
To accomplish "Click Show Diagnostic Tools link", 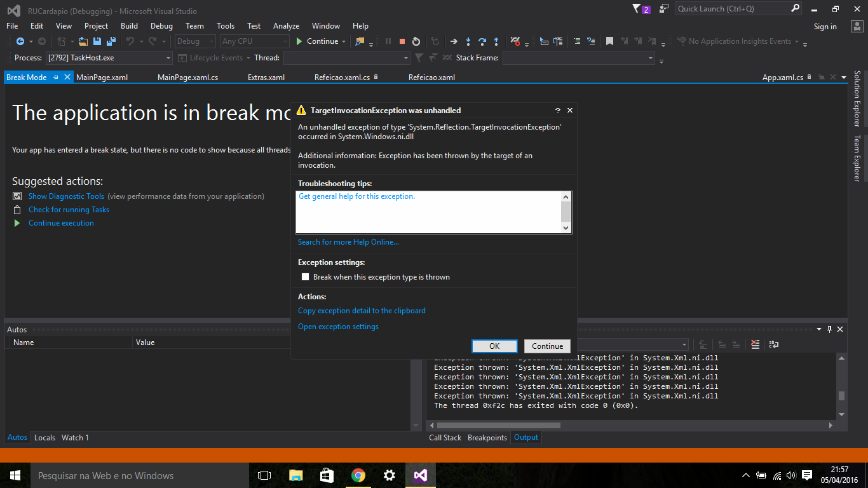I will point(66,196).
